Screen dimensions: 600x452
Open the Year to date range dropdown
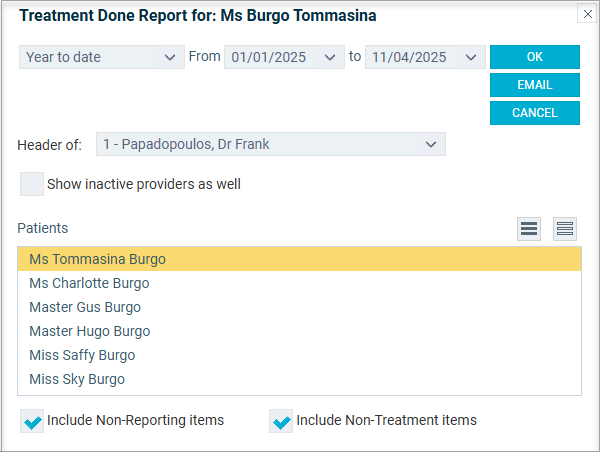point(102,57)
